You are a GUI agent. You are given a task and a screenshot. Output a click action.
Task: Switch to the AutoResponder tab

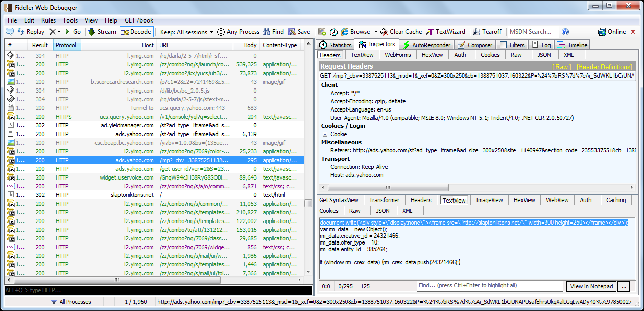[x=426, y=45]
